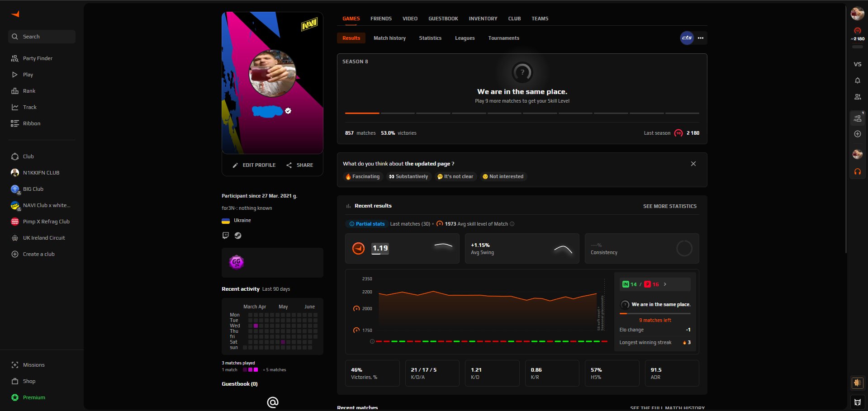Choose Substantively feedback option
Screen dimensions: 868x411
[408, 176]
